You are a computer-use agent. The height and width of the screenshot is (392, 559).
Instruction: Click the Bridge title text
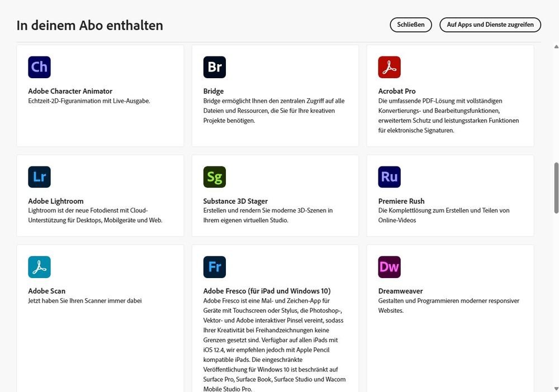213,91
